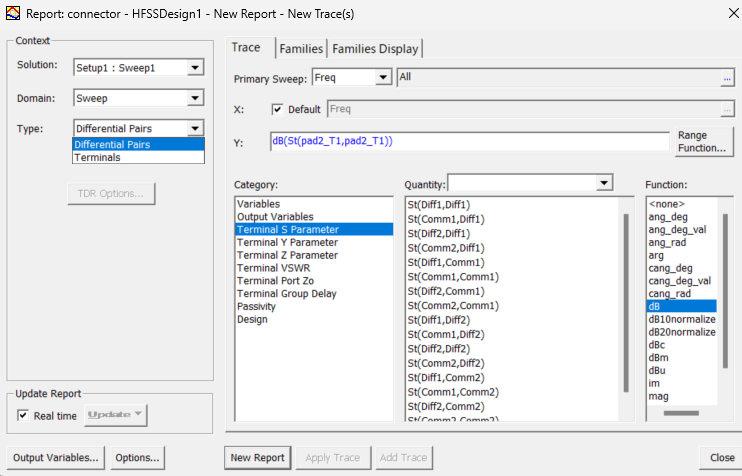Close the New Report dialog window

(733, 13)
